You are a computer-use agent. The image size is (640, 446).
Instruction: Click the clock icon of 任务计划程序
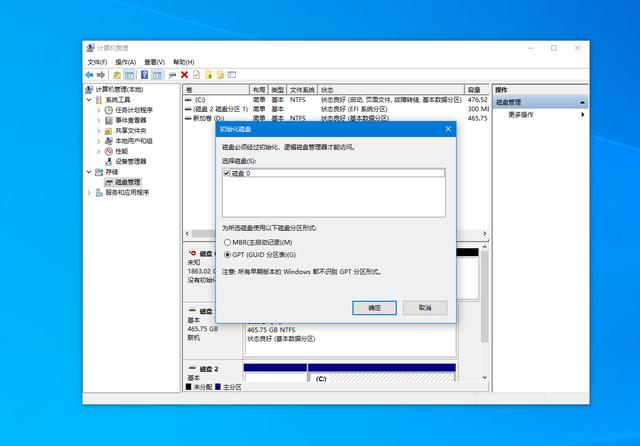tap(109, 110)
